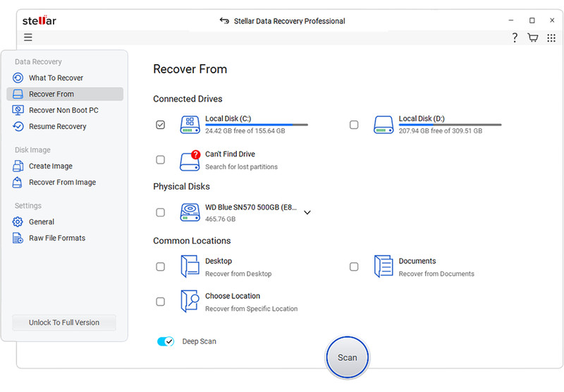The width and height of the screenshot is (564, 392).
Task: Click the Search for lost partitions text
Action: coord(241,166)
